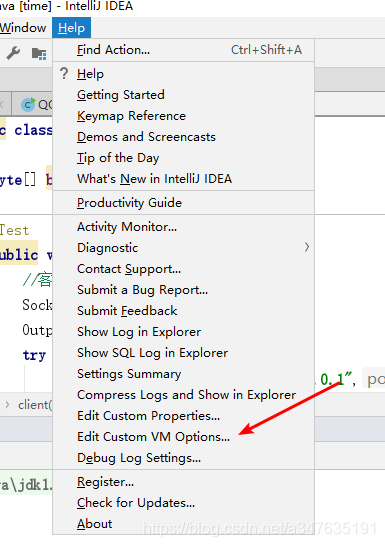Open the wrench settings icon in toolbar
Screen dimensions: 385x547
13,53
